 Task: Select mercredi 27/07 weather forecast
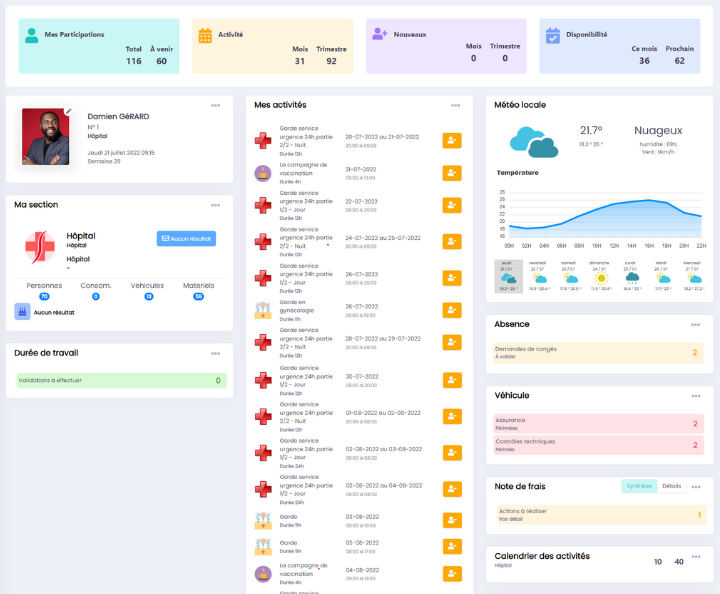[693, 276]
